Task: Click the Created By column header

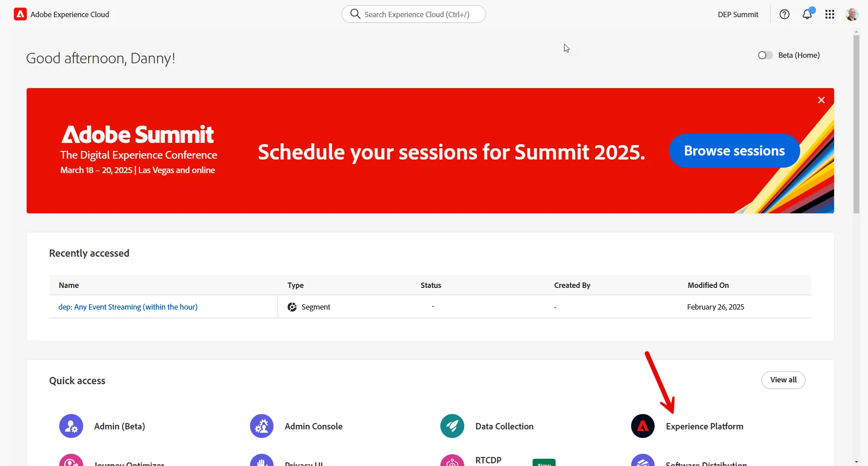Action: (x=572, y=285)
